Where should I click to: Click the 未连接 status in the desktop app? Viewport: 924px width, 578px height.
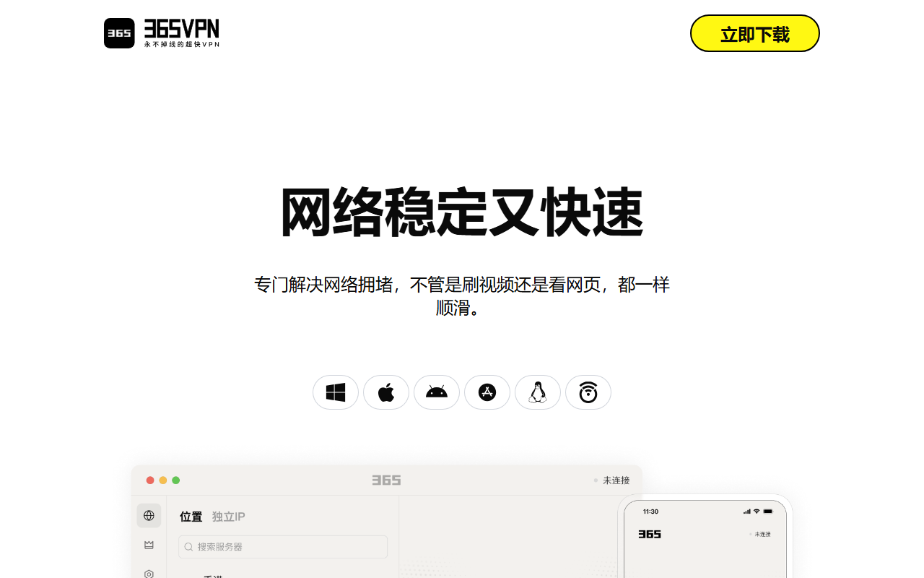tap(612, 480)
